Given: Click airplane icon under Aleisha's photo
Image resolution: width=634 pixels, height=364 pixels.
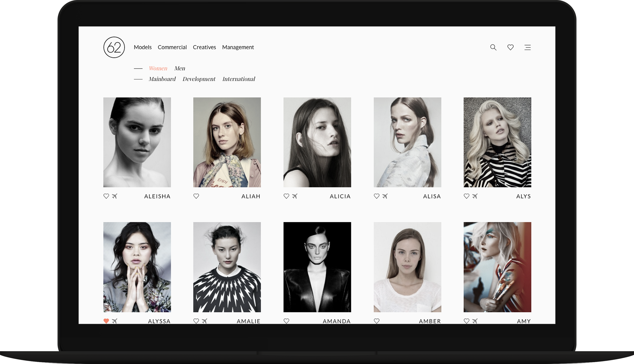Looking at the screenshot, I should (115, 196).
